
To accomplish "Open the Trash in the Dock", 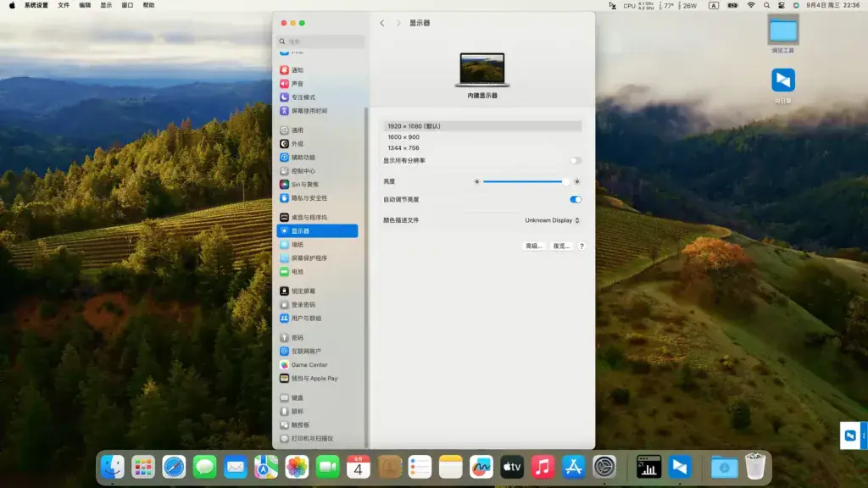I will [x=755, y=467].
